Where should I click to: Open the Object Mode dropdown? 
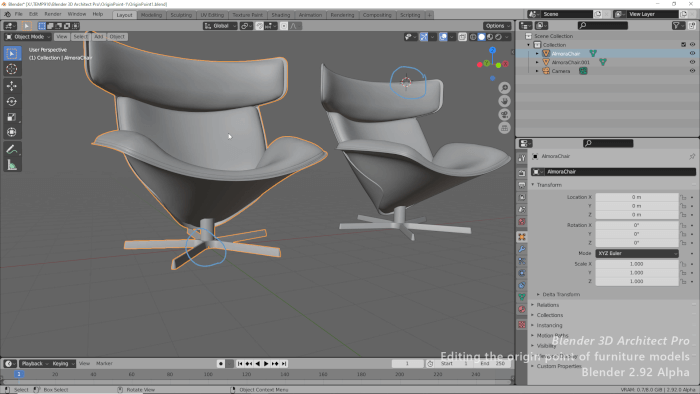tap(28, 37)
